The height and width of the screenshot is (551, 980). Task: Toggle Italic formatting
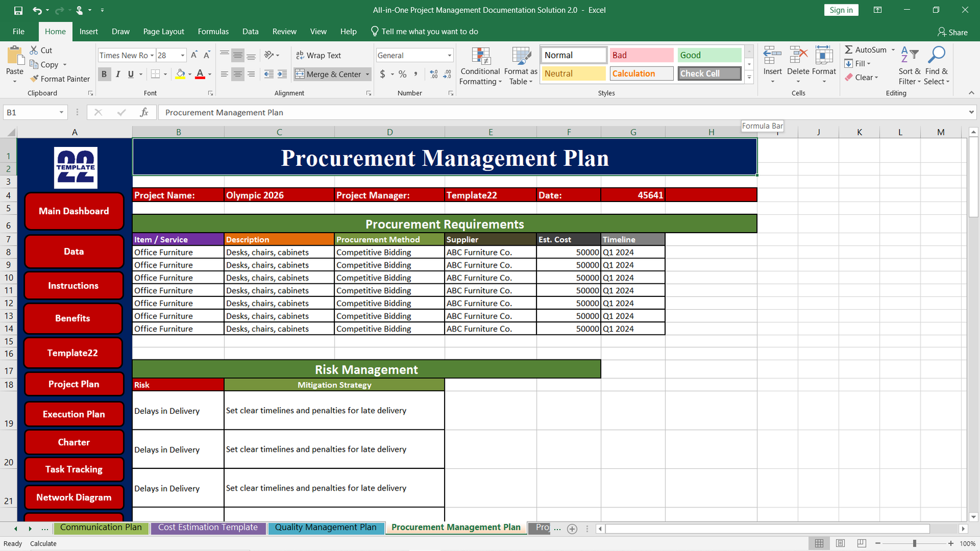[118, 74]
